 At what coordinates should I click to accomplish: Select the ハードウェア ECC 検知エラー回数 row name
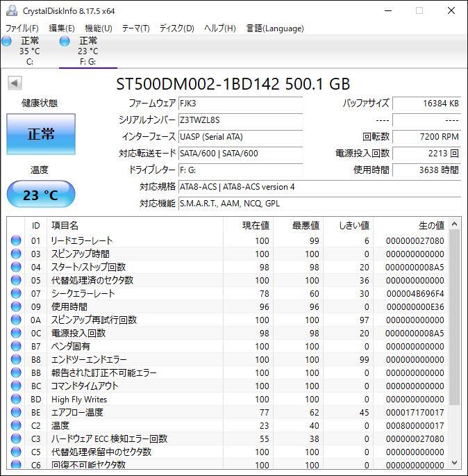109,438
